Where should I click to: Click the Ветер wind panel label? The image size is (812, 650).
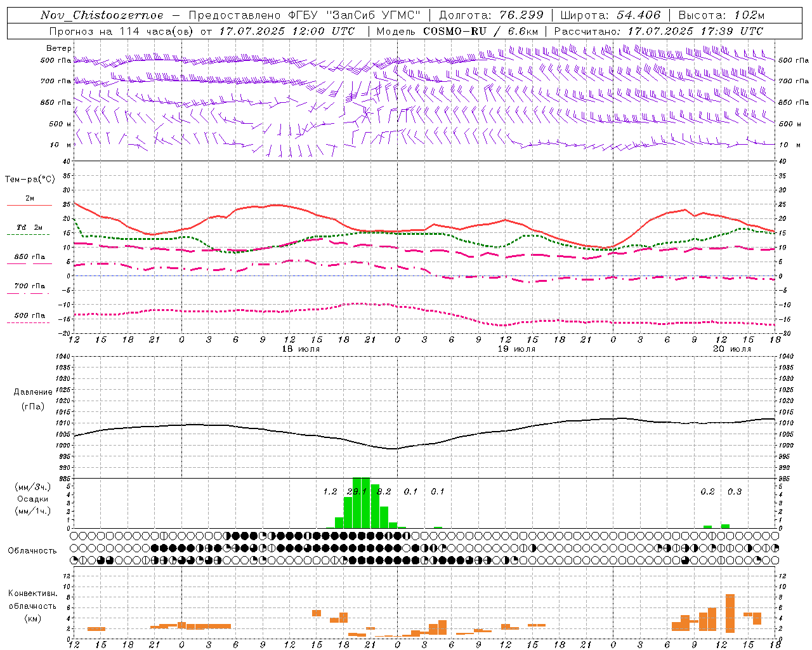(x=59, y=48)
